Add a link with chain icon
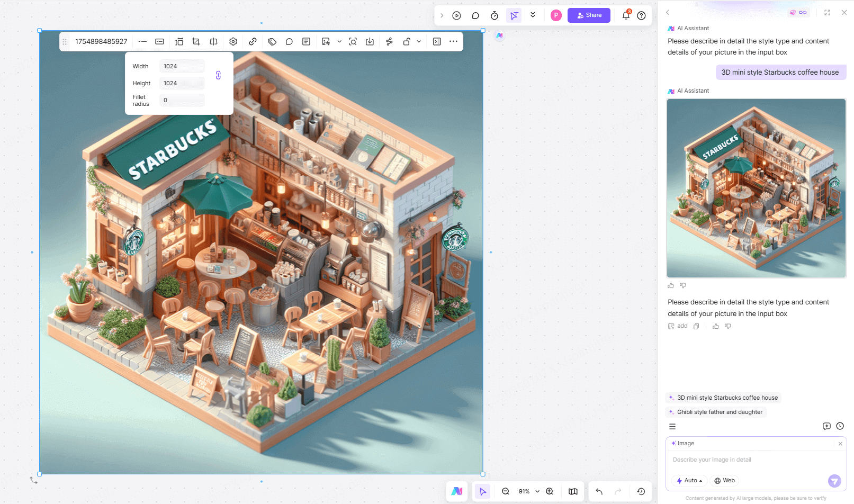This screenshot has height=504, width=854. pyautogui.click(x=253, y=41)
